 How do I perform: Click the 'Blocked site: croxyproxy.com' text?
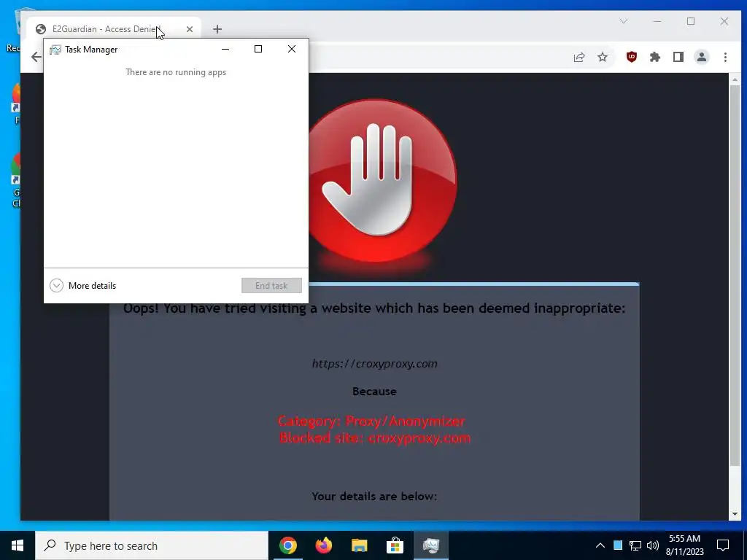[x=374, y=437]
